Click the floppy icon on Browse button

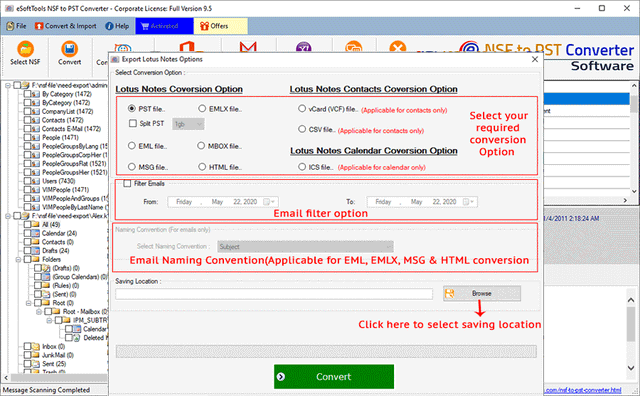[449, 294]
